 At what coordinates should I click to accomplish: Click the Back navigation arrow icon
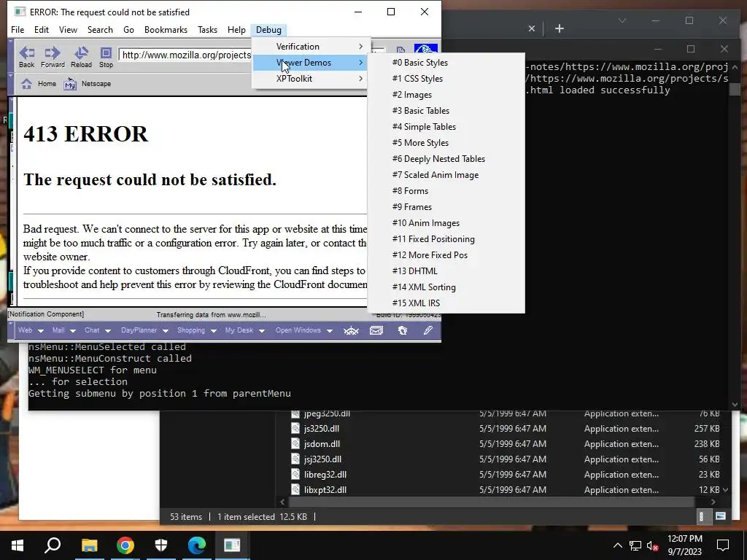pyautogui.click(x=27, y=52)
